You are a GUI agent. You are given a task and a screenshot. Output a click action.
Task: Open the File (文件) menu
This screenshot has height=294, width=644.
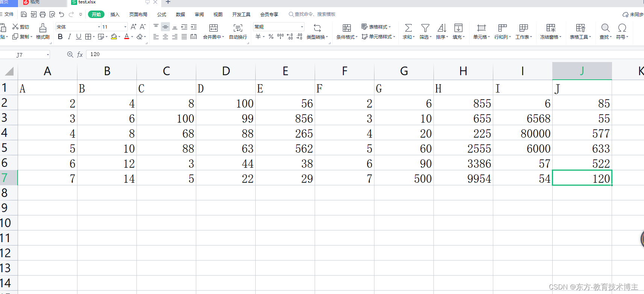[x=7, y=14]
